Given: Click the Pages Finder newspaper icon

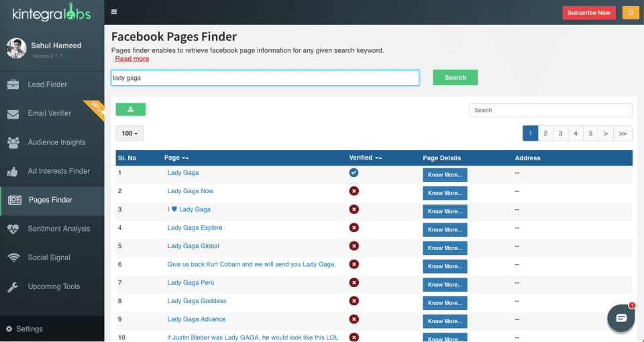Looking at the screenshot, I should point(15,200).
